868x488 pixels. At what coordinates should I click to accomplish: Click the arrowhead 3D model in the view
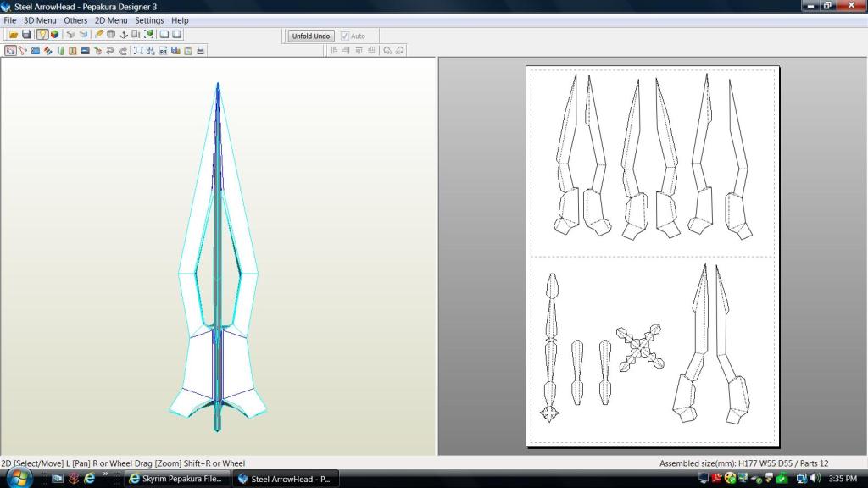218,258
